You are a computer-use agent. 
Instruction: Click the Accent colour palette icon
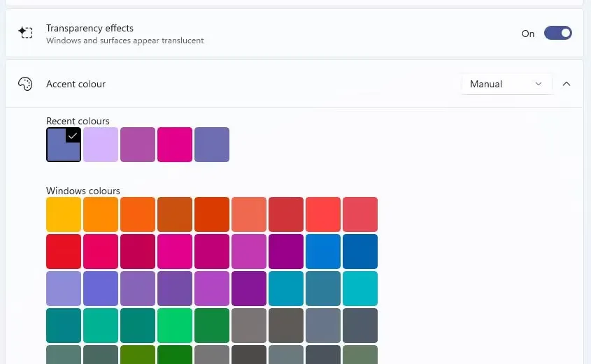[25, 84]
